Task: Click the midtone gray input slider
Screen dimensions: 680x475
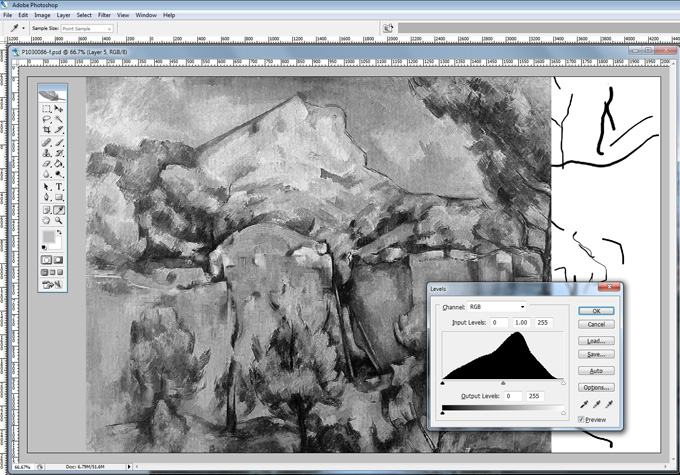Action: (503, 382)
